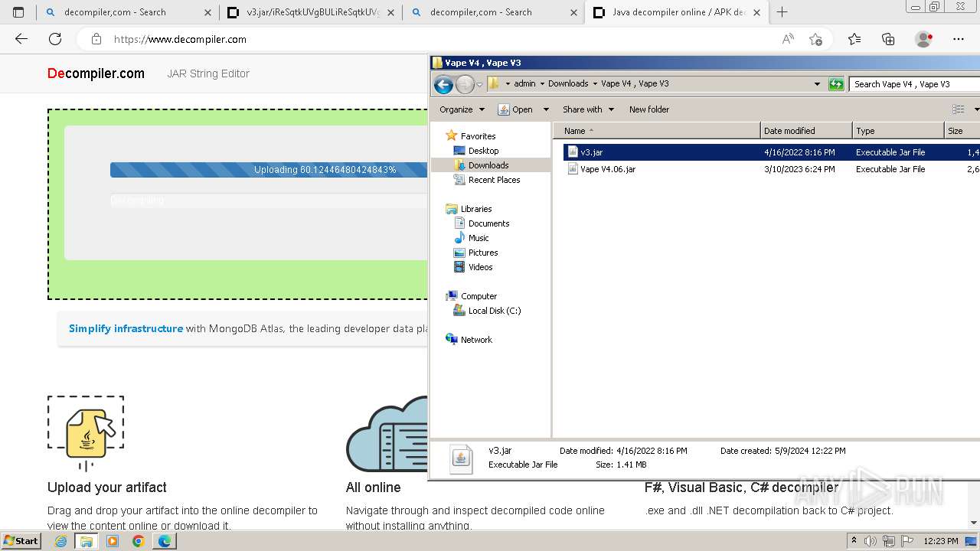Select Libraries in the navigation pane
This screenshot has height=551, width=980.
pos(476,209)
